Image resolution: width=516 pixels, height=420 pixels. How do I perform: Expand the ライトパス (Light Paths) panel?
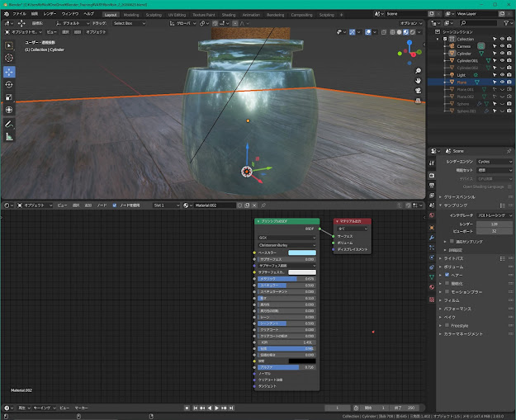[x=453, y=258]
